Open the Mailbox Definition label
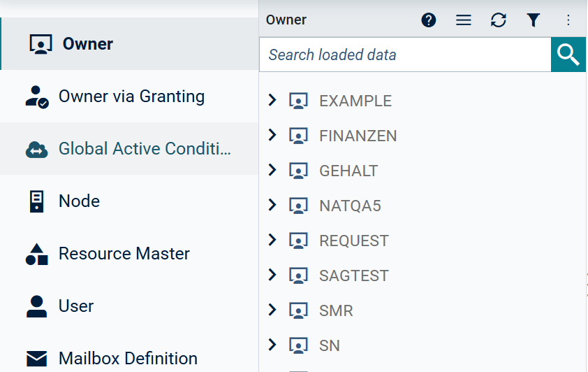The height and width of the screenshot is (372, 588). 128,359
